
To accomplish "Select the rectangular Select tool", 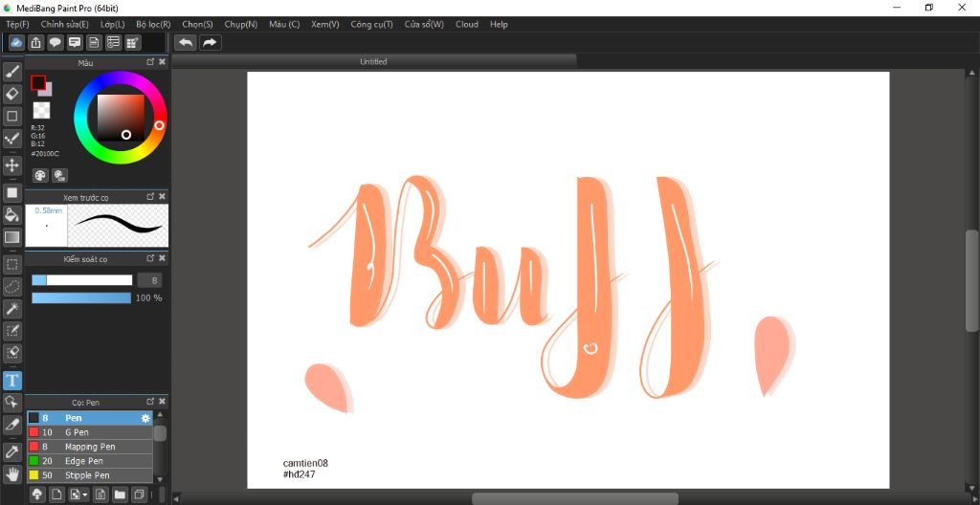I will pyautogui.click(x=11, y=264).
